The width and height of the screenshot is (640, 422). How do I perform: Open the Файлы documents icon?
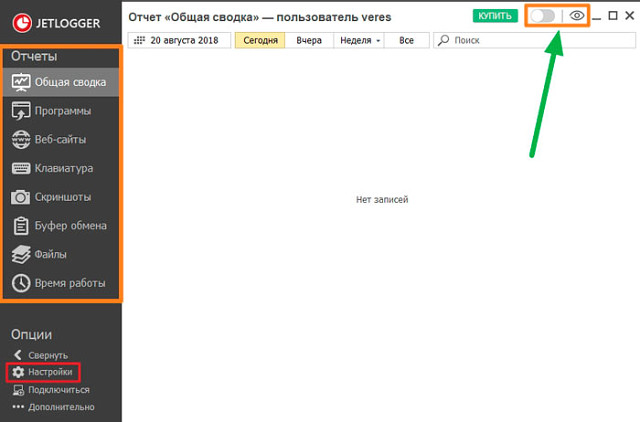[x=21, y=254]
